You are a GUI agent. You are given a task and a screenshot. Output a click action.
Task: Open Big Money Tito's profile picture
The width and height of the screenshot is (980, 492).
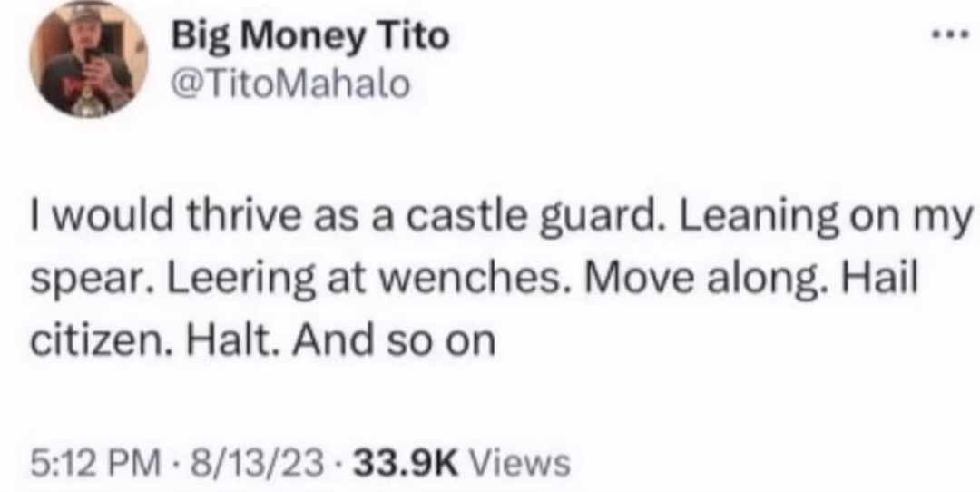(88, 59)
